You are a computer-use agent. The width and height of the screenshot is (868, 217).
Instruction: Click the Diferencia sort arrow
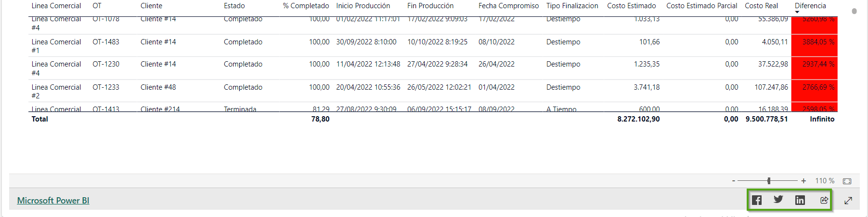[797, 12]
